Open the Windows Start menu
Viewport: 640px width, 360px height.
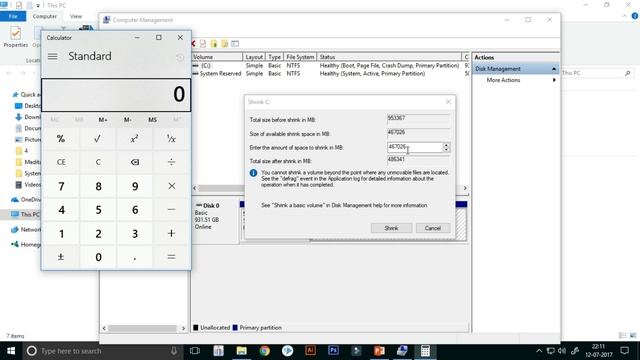[11, 351]
